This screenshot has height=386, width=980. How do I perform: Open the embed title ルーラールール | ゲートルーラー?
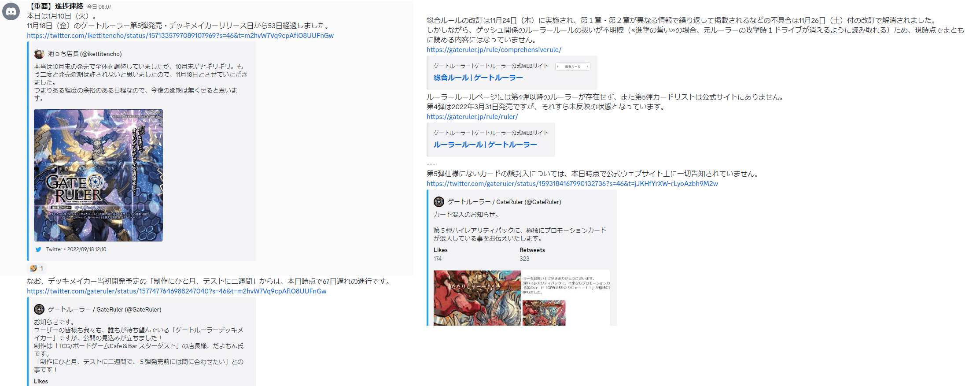pos(485,145)
